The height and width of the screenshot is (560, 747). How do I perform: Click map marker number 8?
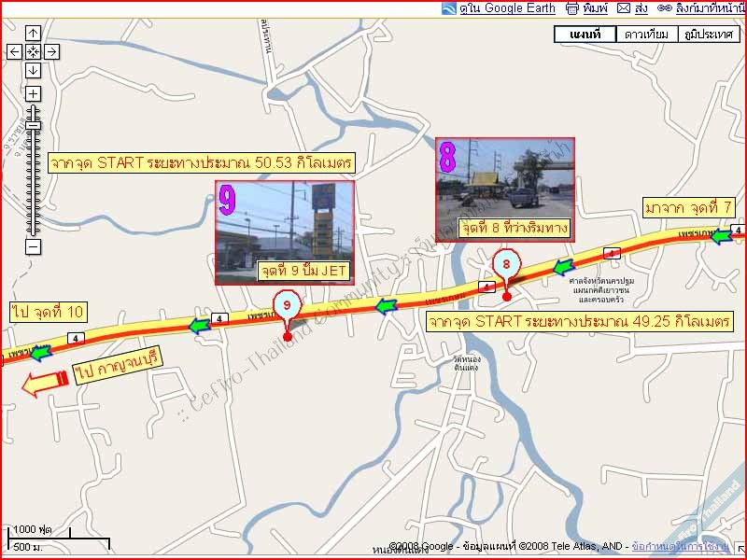(506, 265)
